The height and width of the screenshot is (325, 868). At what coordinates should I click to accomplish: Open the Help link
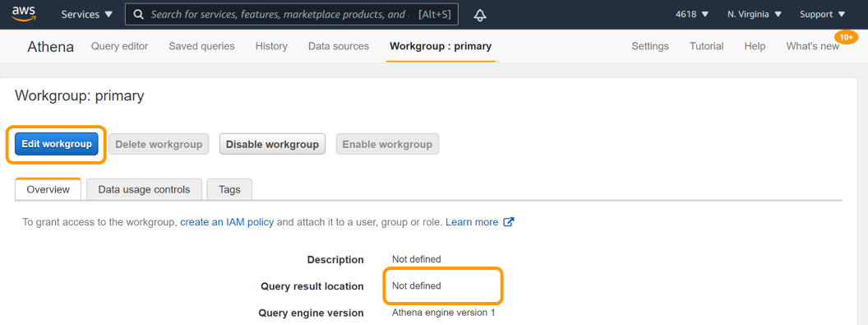click(x=755, y=47)
